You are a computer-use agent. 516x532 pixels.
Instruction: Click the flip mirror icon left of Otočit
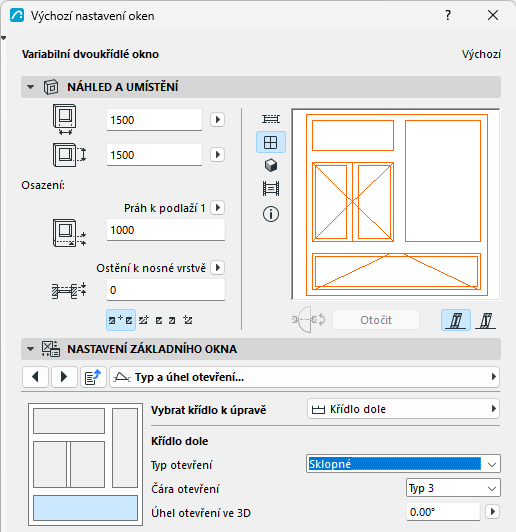(x=308, y=320)
